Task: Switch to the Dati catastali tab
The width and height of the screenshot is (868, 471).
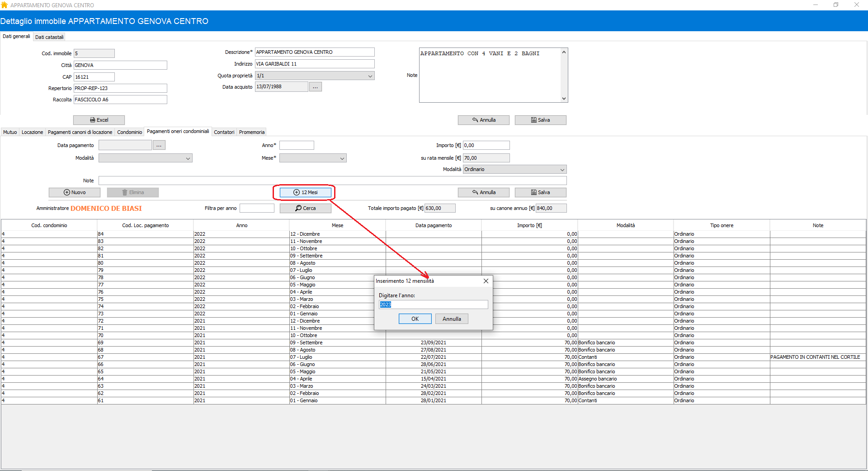Action: 49,37
